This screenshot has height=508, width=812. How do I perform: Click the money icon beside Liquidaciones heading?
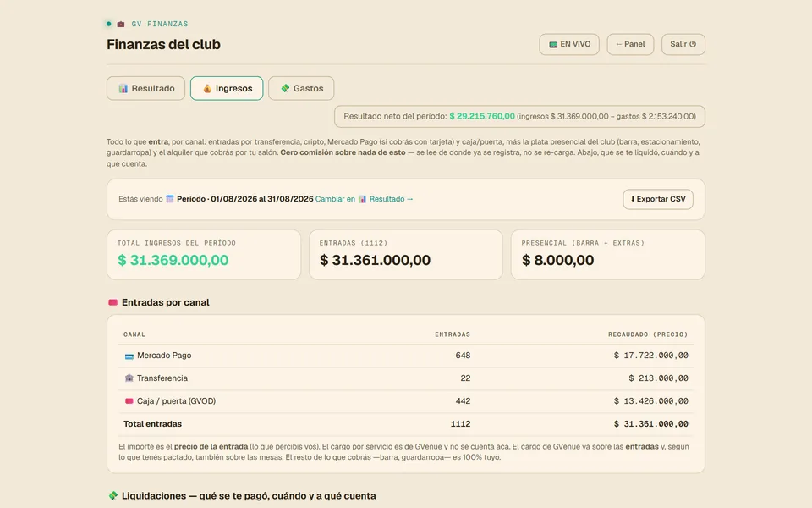112,495
